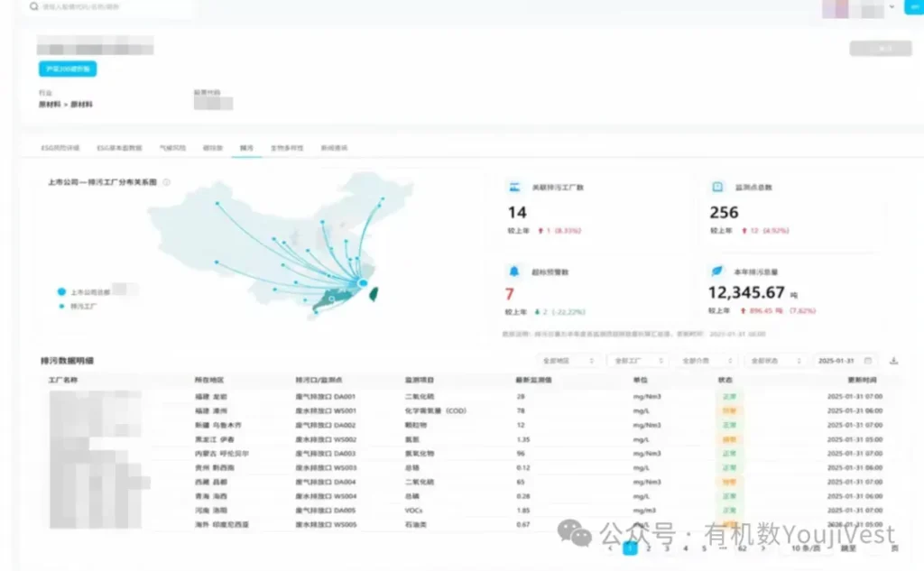Click the monitoring points icon above 256
This screenshot has width=924, height=571.
click(717, 187)
